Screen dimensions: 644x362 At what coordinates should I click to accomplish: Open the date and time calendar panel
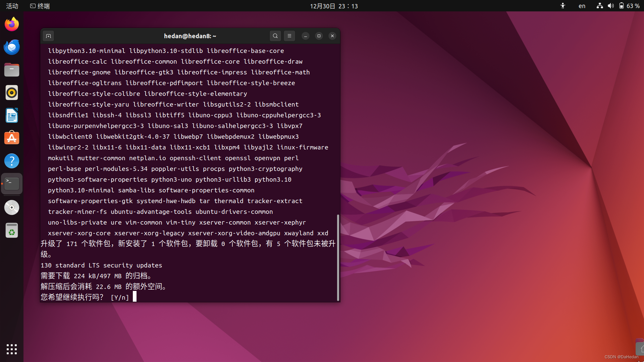[x=333, y=6]
